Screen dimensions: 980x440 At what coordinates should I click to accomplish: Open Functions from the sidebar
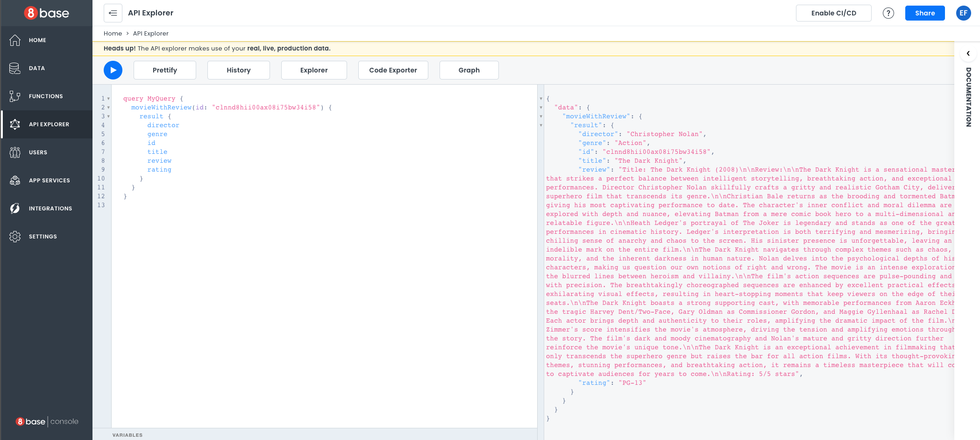[45, 96]
